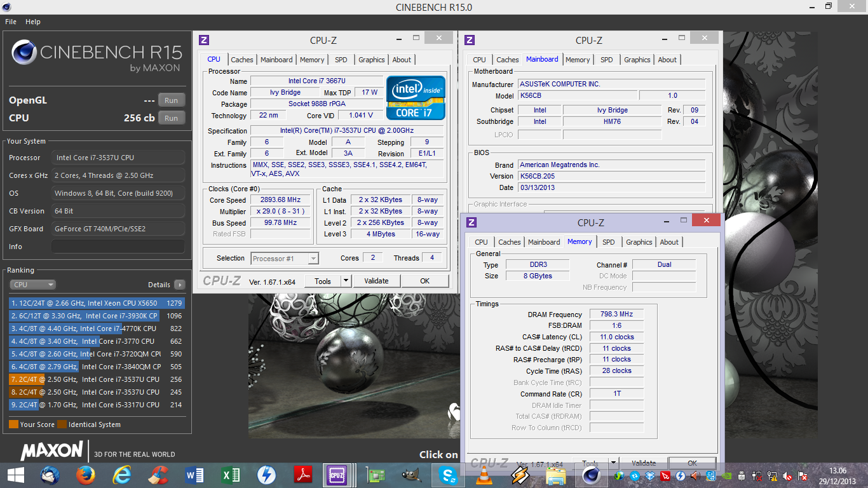The height and width of the screenshot is (488, 868).
Task: Select ranking row Core i5-3317U
Action: coord(97,405)
